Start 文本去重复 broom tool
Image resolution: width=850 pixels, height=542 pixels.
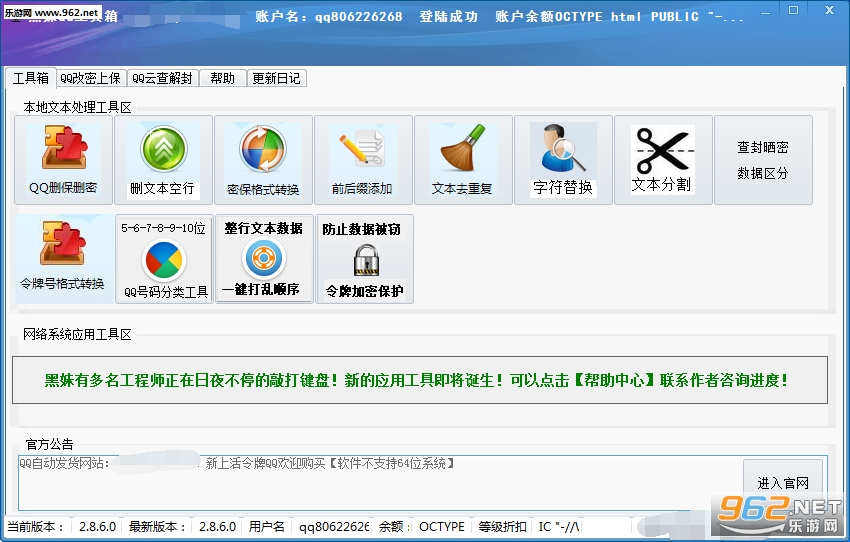463,160
